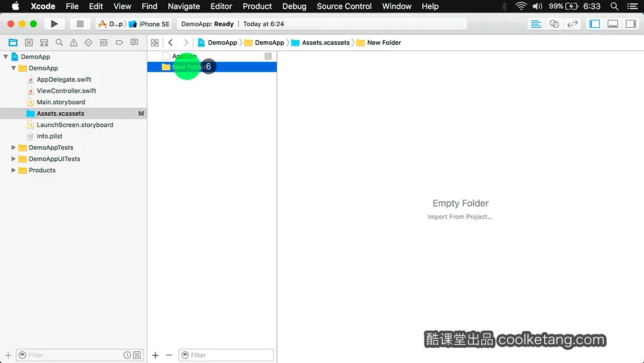The width and height of the screenshot is (644, 363).
Task: Click DemoApp project in the jump bar
Action: click(217, 43)
